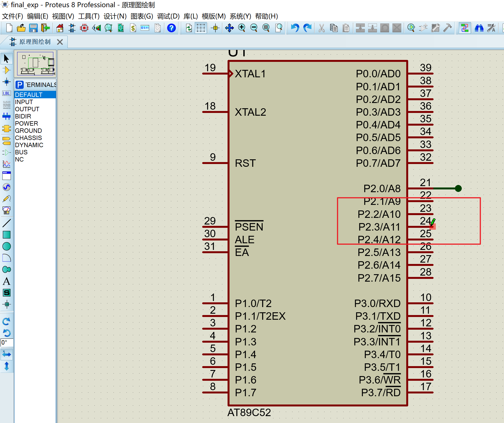Click the Pan/Center view arrows icon

tap(229, 28)
